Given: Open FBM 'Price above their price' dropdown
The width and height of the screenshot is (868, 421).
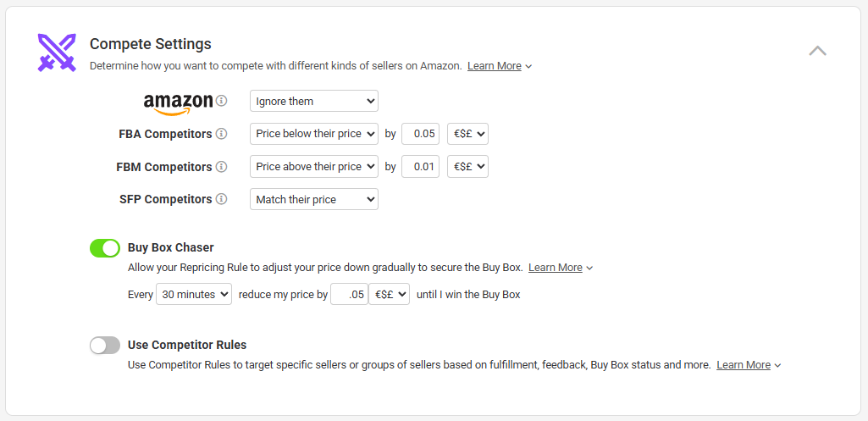Looking at the screenshot, I should pyautogui.click(x=313, y=167).
